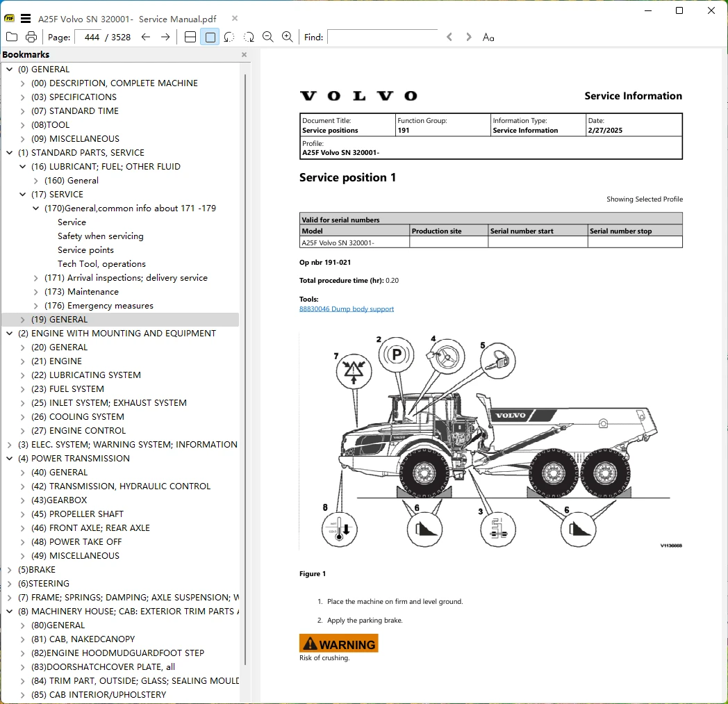Select (81) CAB, NAKEDCANOPY bookmark
The image size is (728, 704).
tap(83, 639)
